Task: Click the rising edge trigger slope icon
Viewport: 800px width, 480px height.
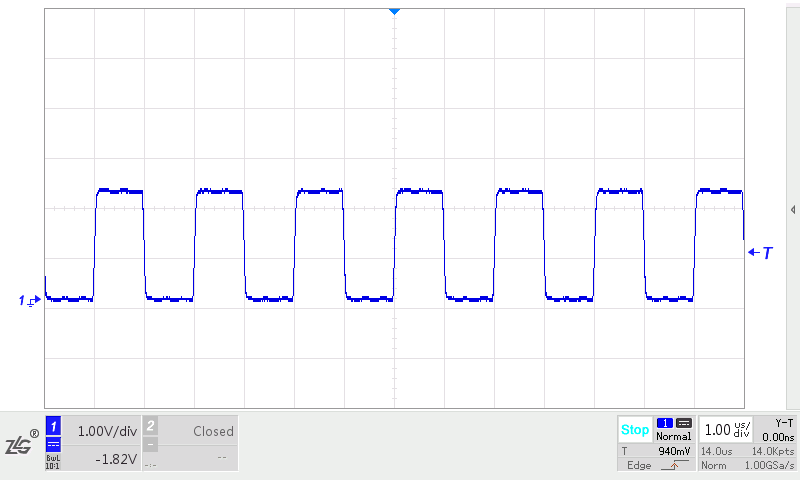Action: pos(673,465)
